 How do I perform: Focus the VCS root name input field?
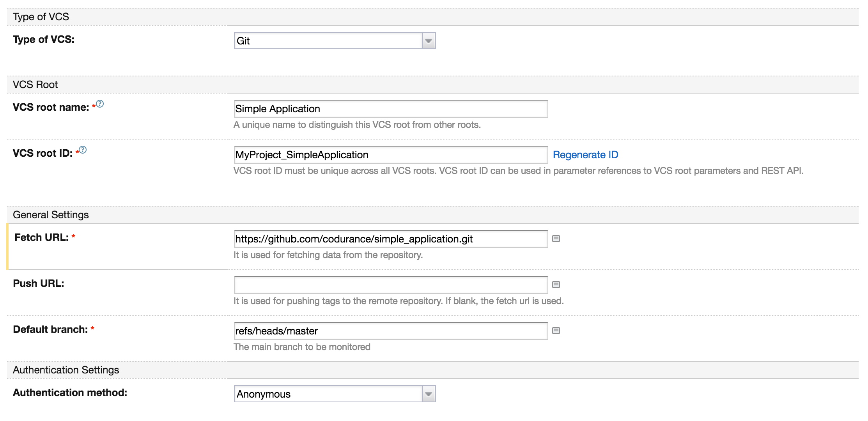point(391,109)
